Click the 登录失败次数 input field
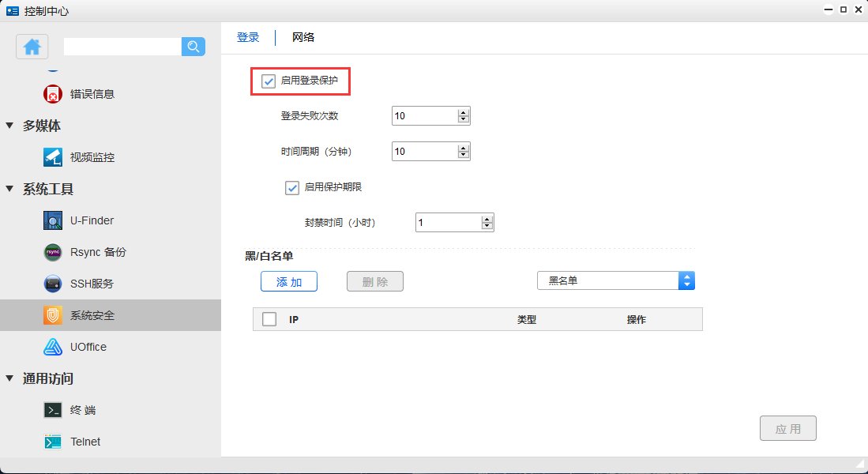The height and width of the screenshot is (474, 868). click(x=424, y=116)
